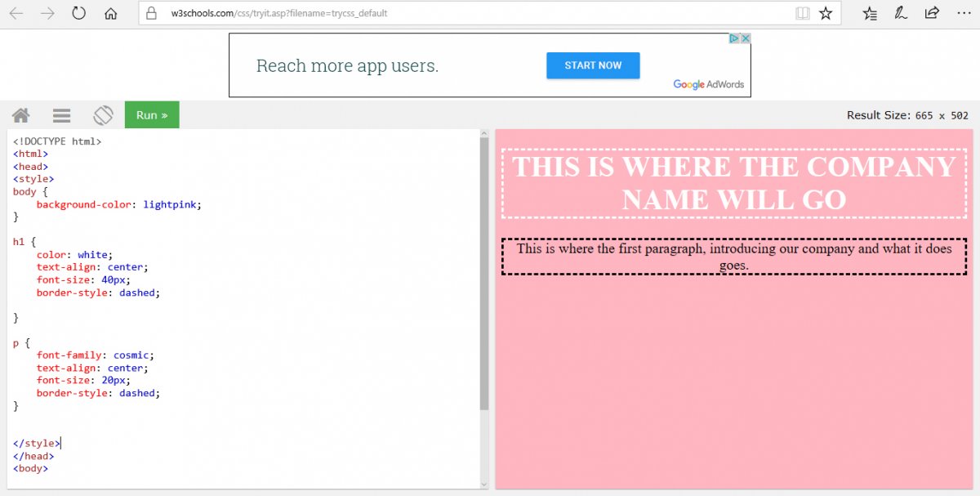Open the W3Schools hamburger menu
This screenshot has width=980, height=496.
62,115
